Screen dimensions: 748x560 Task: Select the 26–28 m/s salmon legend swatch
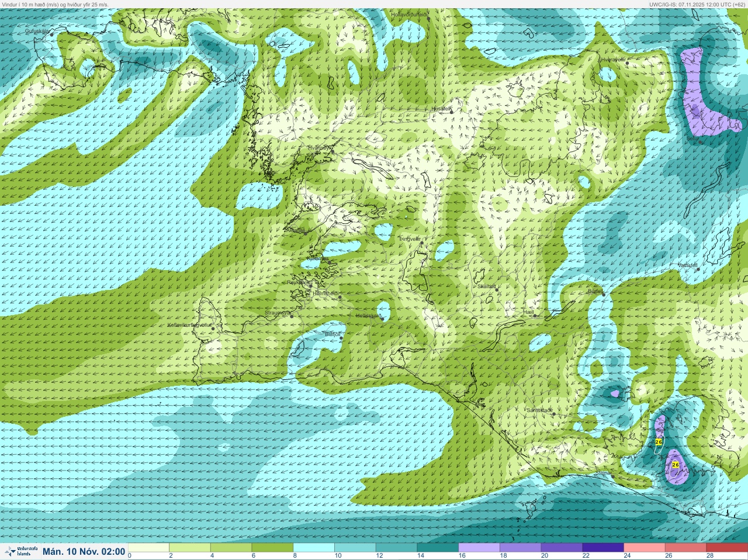coord(685,548)
